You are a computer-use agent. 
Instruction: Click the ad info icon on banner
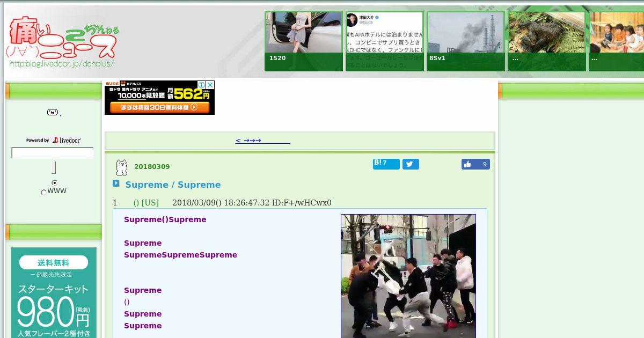pos(202,85)
